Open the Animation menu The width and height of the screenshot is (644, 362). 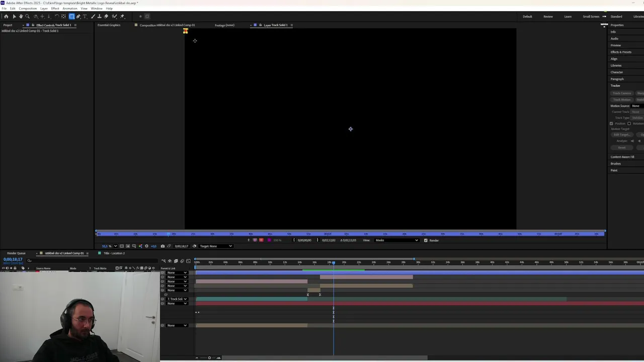tap(70, 9)
